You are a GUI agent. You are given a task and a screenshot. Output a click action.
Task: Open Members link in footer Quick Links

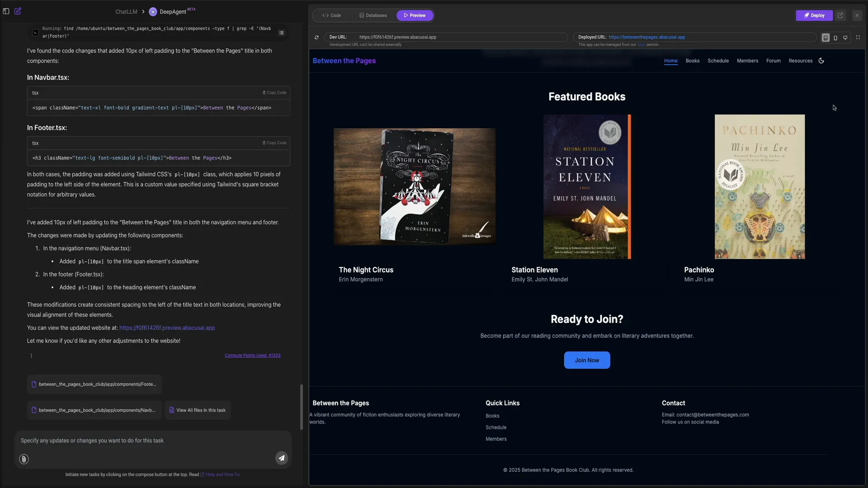(x=496, y=439)
